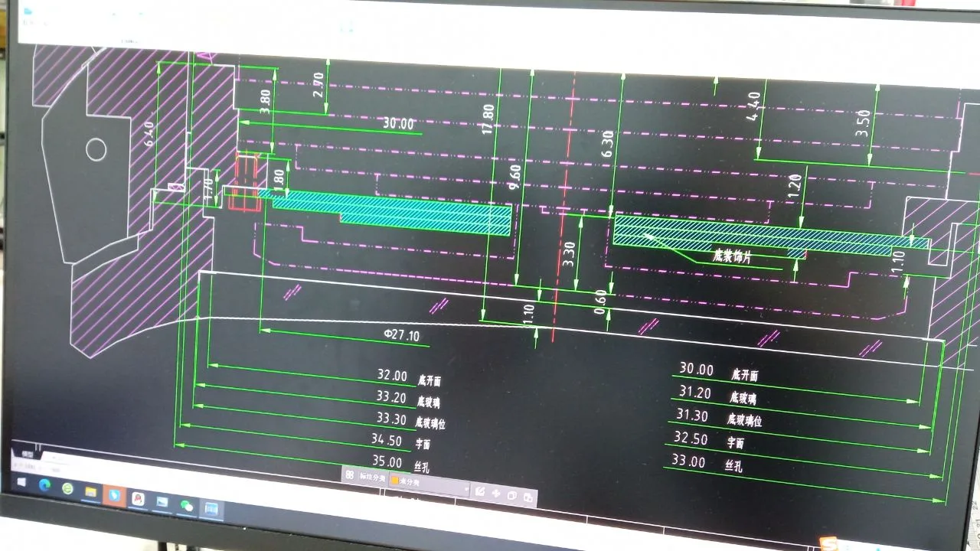Image resolution: width=980 pixels, height=551 pixels.
Task: Open the green 360 browser on the taskbar
Action: pyautogui.click(x=67, y=488)
